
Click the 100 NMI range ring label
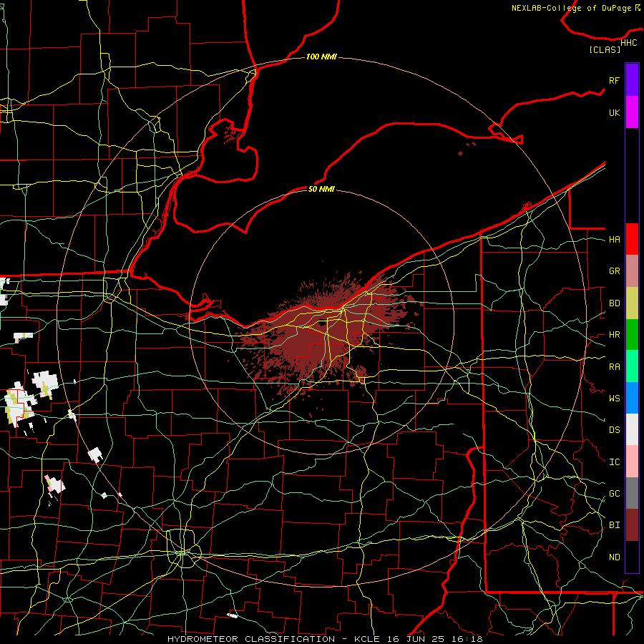pos(321,57)
